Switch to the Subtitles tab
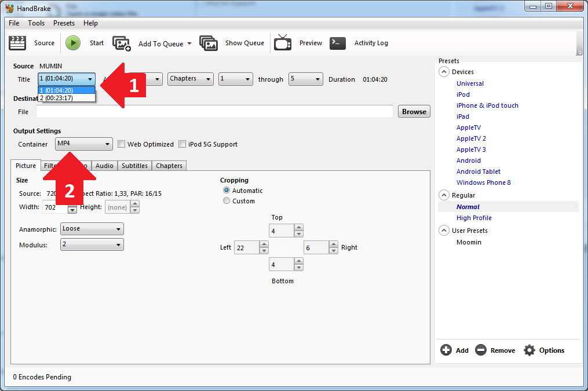This screenshot has height=391, width=588. [134, 166]
